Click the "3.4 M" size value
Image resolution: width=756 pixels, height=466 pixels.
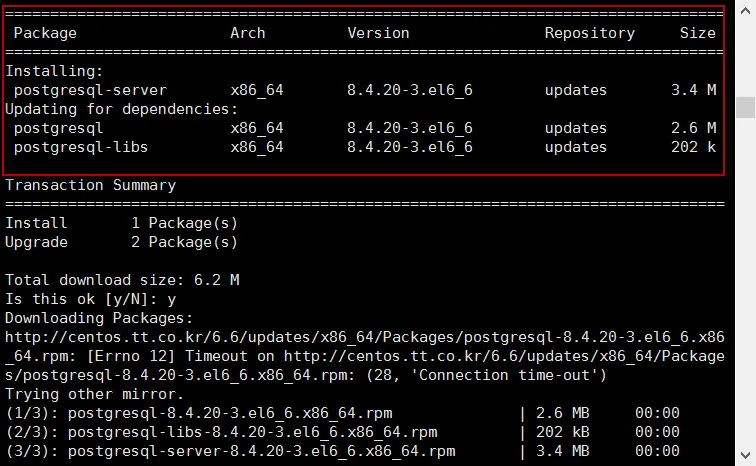coord(694,90)
